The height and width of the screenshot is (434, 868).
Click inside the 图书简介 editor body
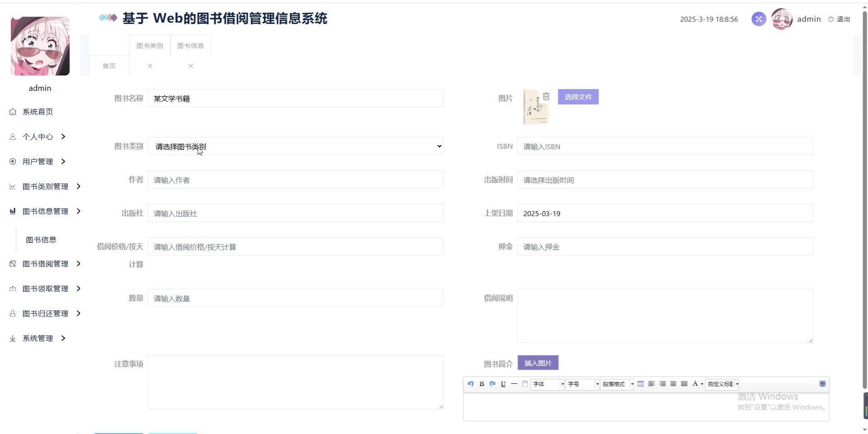pos(646,407)
